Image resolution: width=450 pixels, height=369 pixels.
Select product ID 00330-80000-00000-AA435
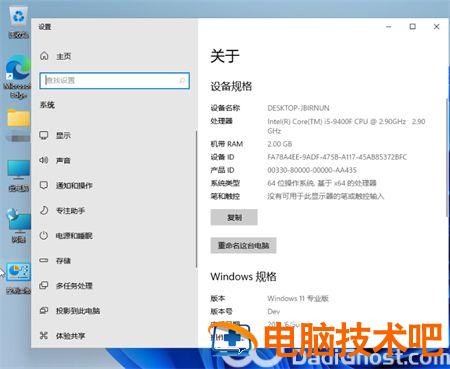pyautogui.click(x=312, y=170)
